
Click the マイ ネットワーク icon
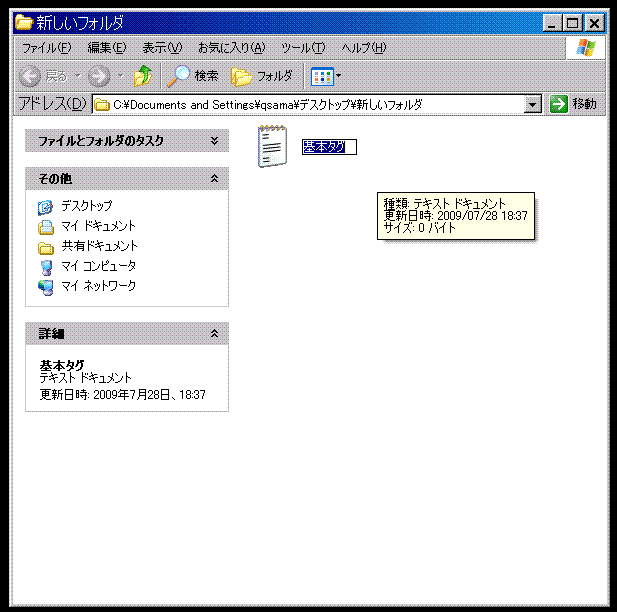46,287
